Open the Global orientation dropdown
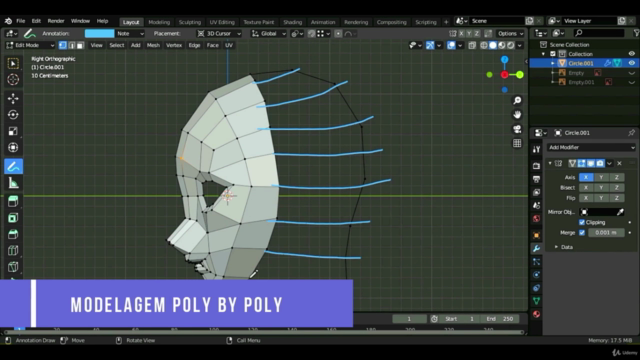The height and width of the screenshot is (360, 640). tap(269, 33)
